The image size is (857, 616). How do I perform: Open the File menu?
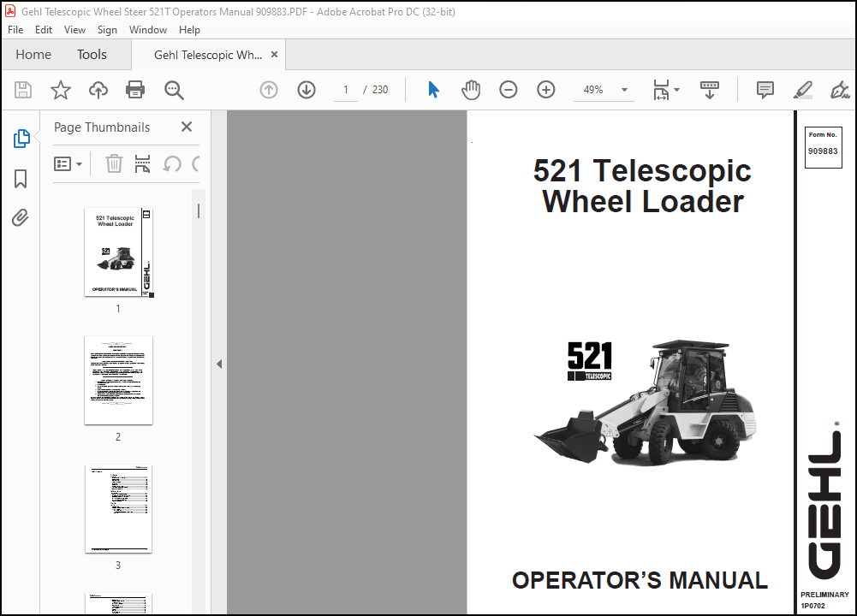click(x=15, y=30)
